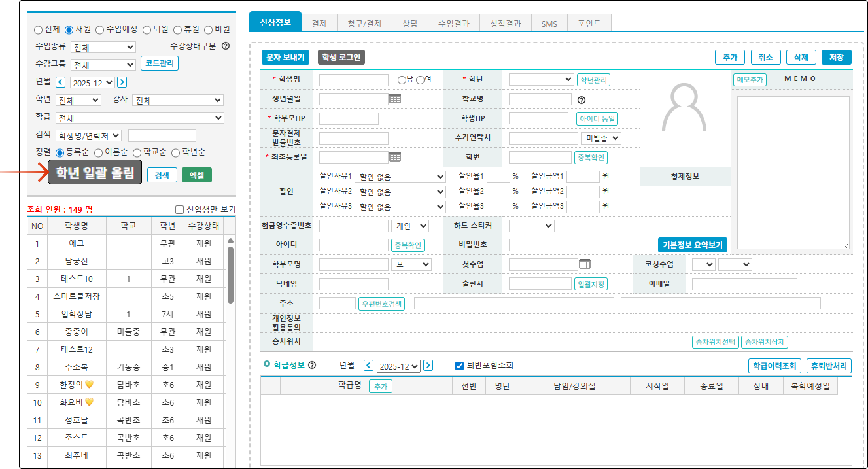Select the 퇴원 status radio button
Viewport: 868px width, 469px height.
147,30
